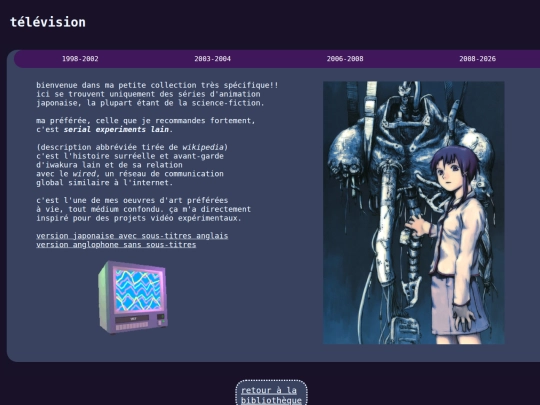This screenshot has width=540, height=405.
Task: Click the line global similaire à l'internet
Action: pos(105,183)
